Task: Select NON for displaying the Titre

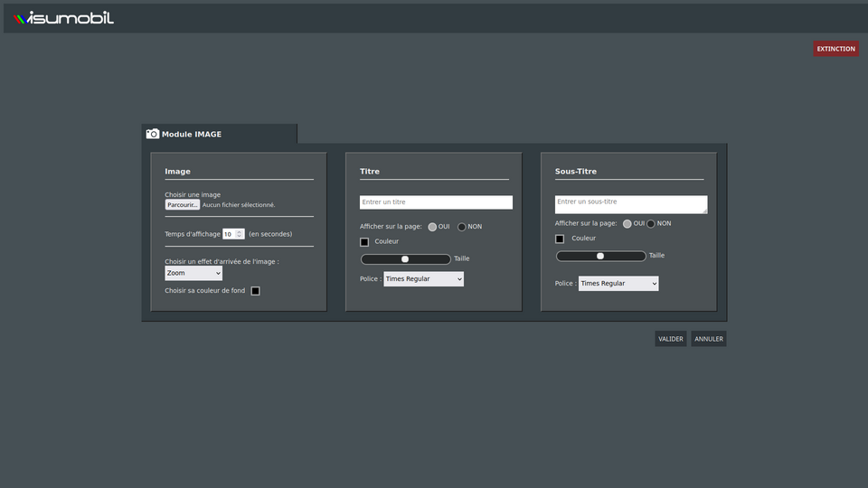Action: [462, 227]
